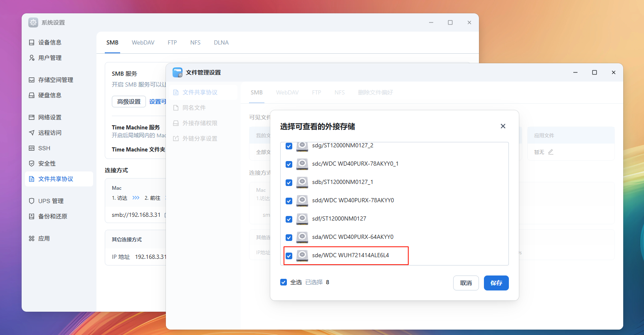Click the disk icon for sdf/ST12000NM0127

(302, 219)
